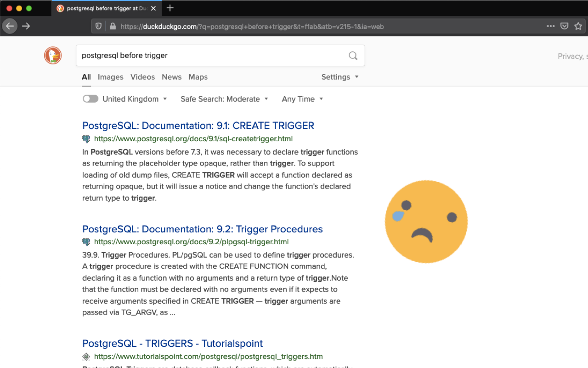Enable the United Kingdom region toggle
This screenshot has width=588, height=368.
[90, 98]
